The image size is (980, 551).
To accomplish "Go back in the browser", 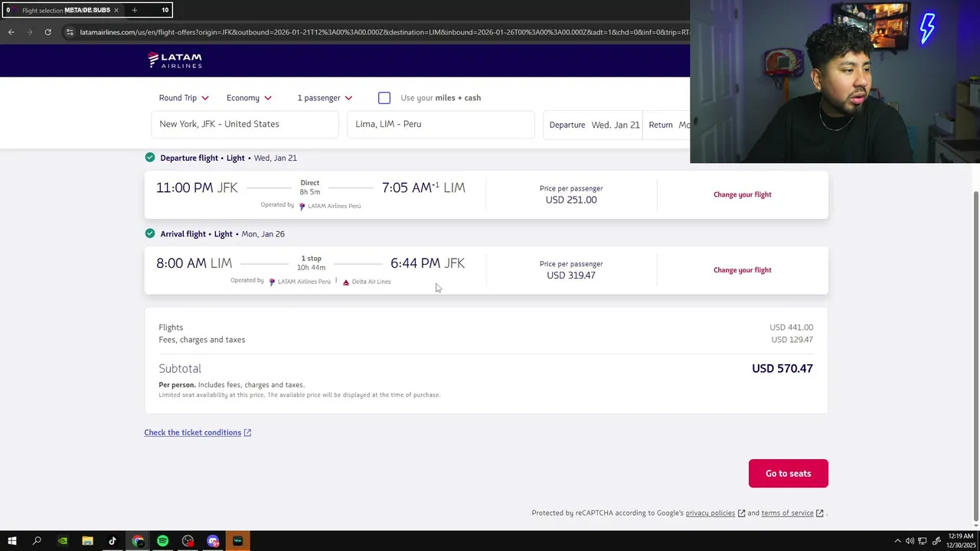I will coord(11,32).
